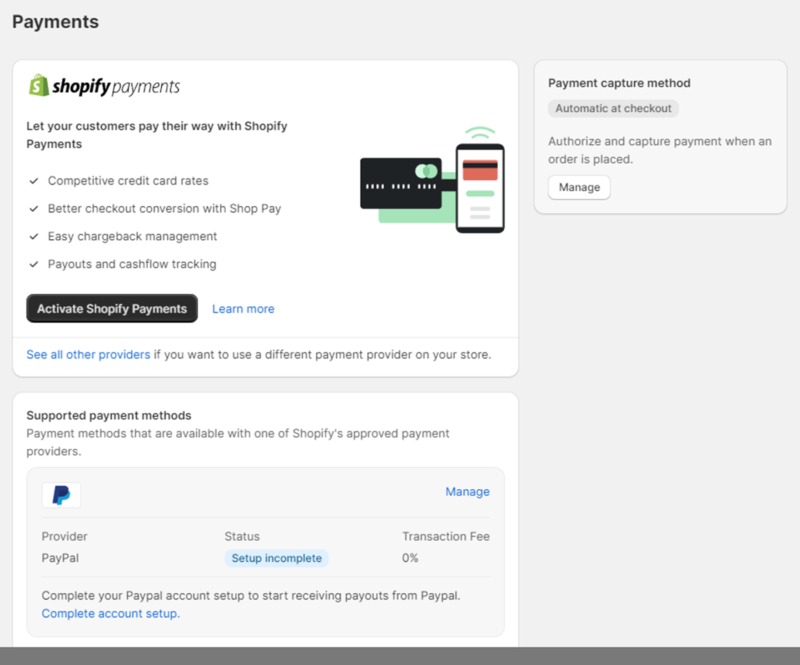The height and width of the screenshot is (665, 800).
Task: Click the checkmark beside Easy chargeback management
Action: [x=34, y=237]
